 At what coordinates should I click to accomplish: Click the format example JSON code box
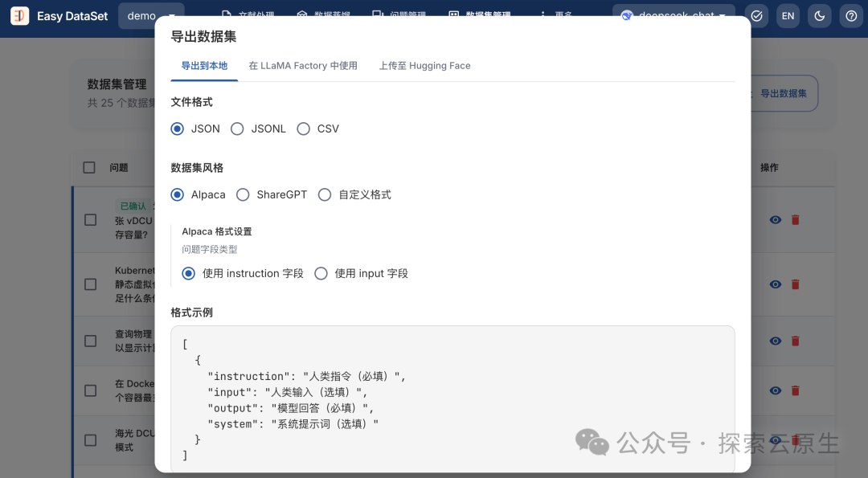coord(452,399)
